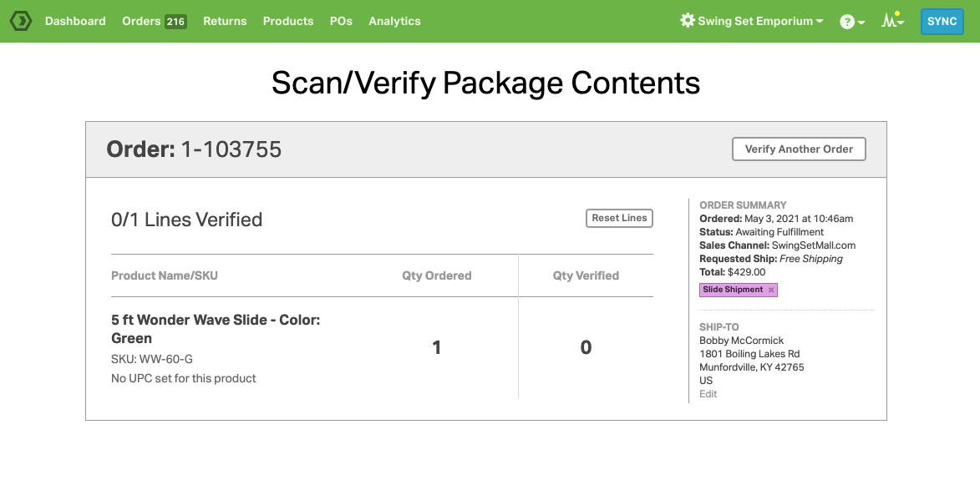
Task: Click the hexagon app logo icon
Action: [x=21, y=21]
